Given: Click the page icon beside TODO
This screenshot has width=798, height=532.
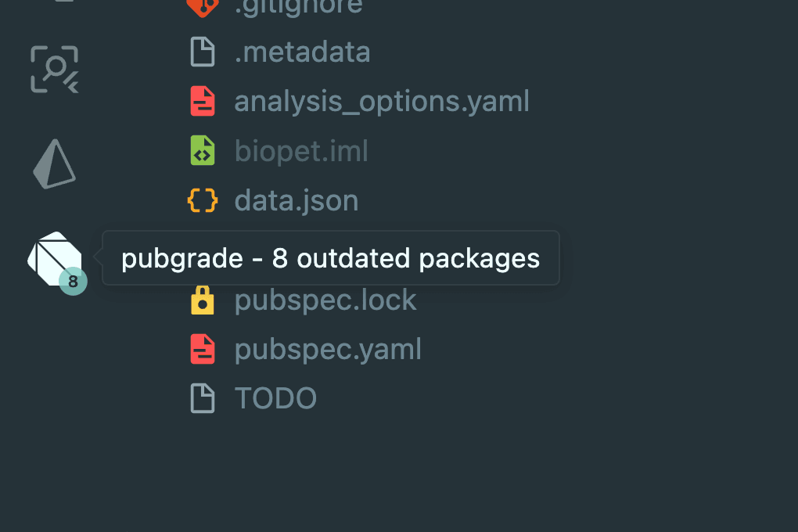Looking at the screenshot, I should pos(203,399).
